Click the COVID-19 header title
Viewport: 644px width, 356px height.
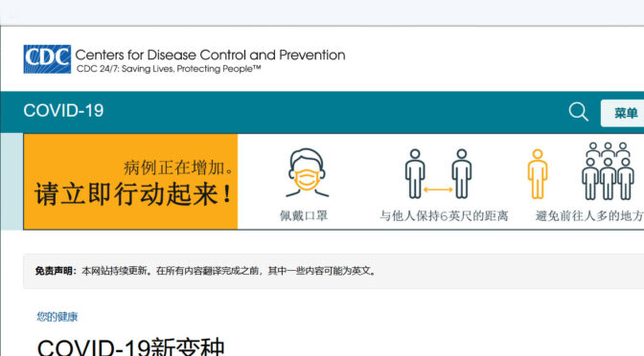point(63,111)
